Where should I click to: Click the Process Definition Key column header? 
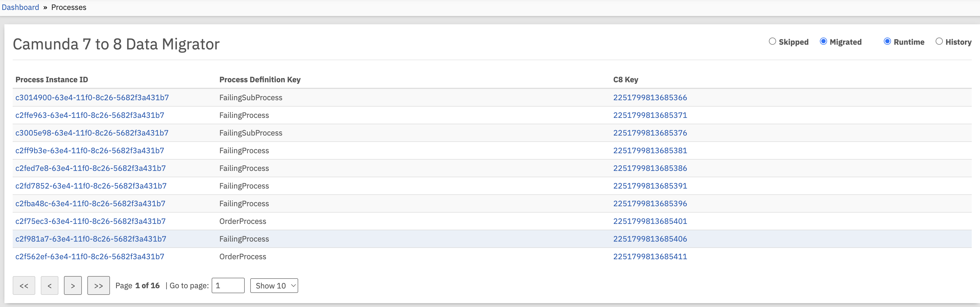pyautogui.click(x=260, y=80)
